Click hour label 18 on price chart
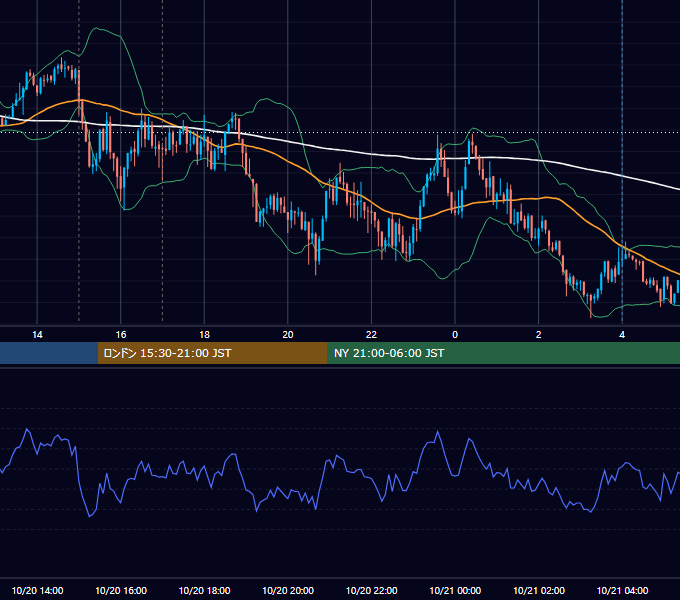 point(204,335)
